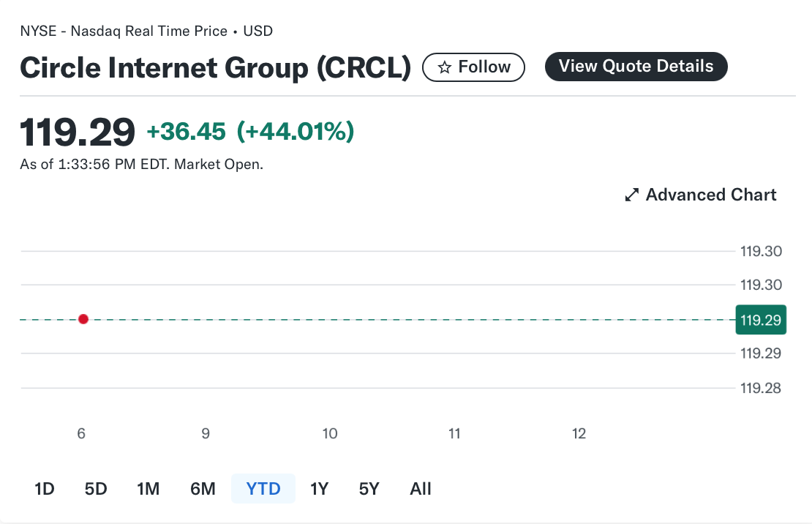Viewport: 812px width, 524px height.
Task: Switch chart to 1M range
Action: (x=148, y=489)
